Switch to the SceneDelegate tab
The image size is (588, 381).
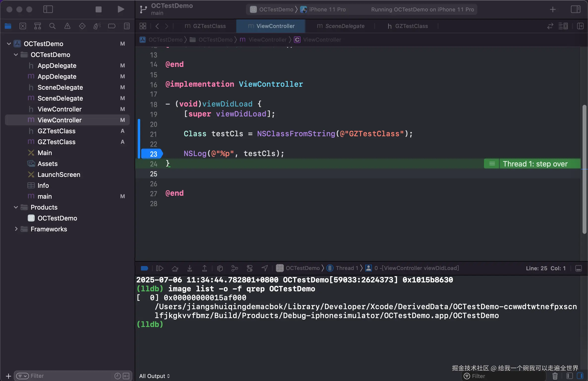[341, 26]
